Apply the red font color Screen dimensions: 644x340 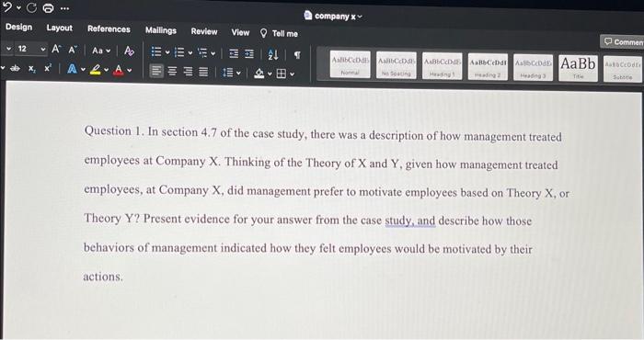click(x=119, y=70)
